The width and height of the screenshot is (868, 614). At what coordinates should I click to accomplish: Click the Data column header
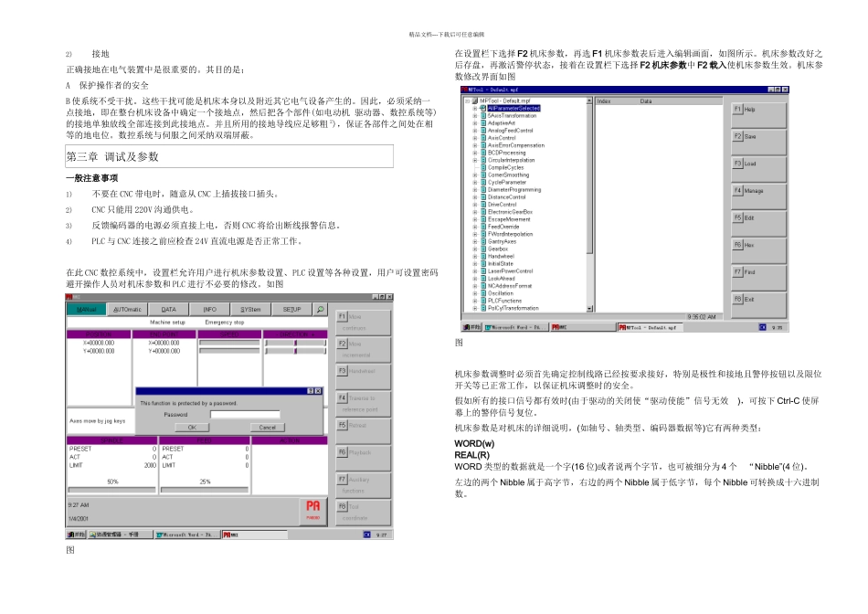pos(681,101)
